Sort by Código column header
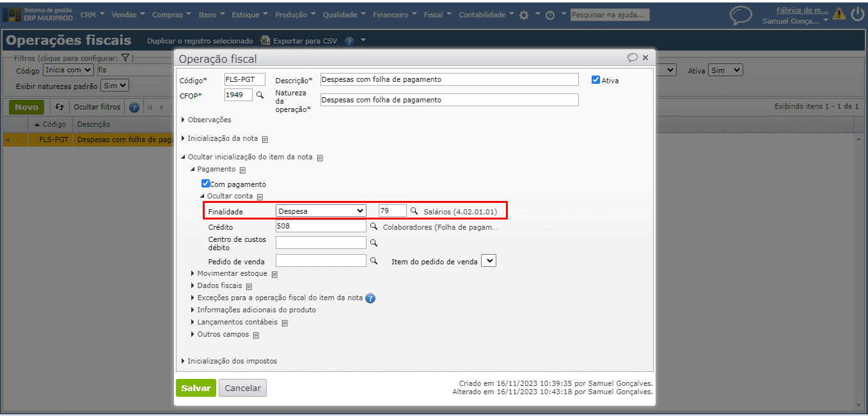 click(50, 124)
